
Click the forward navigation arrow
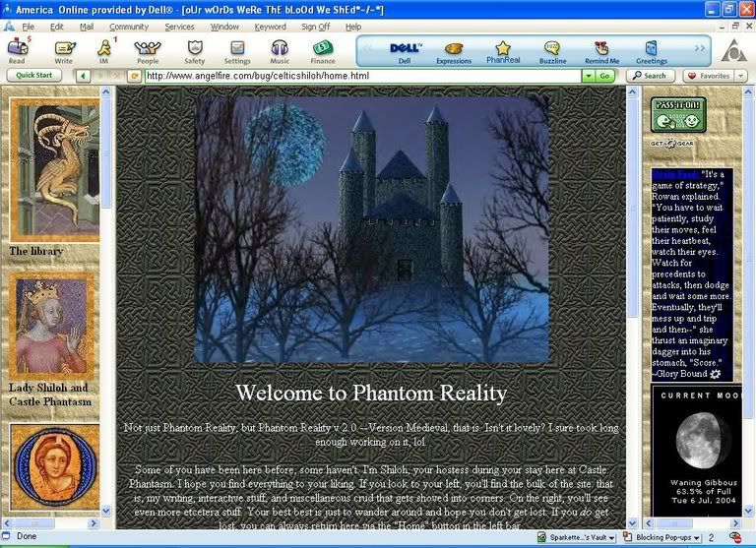(100, 76)
